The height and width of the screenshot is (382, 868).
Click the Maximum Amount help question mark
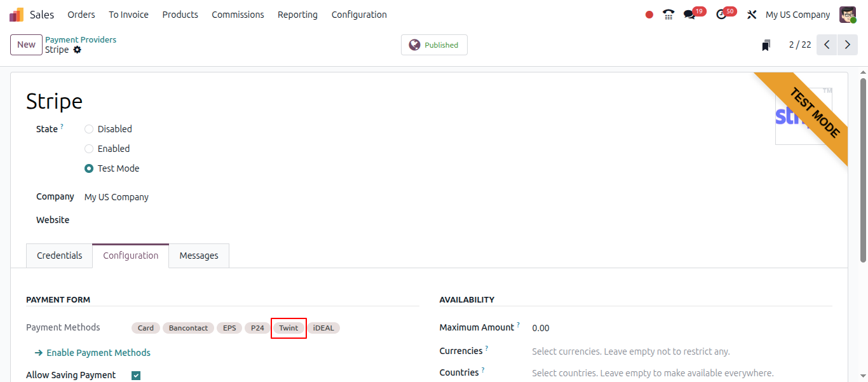(518, 325)
